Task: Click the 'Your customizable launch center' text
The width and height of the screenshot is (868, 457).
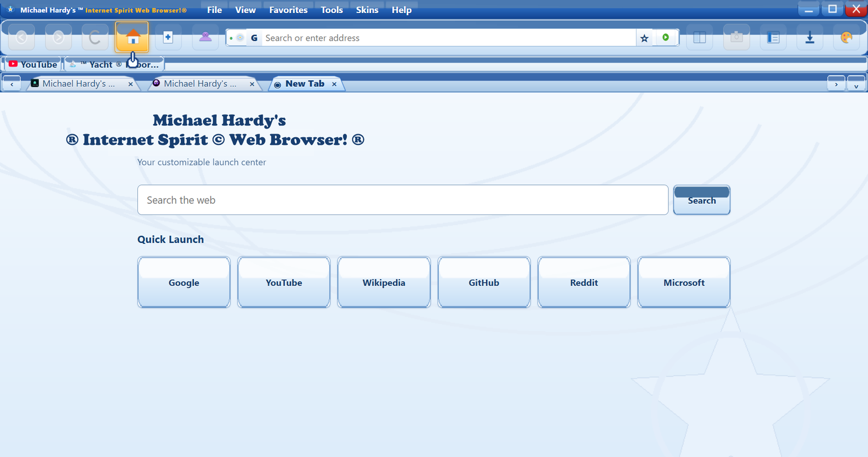Action: point(201,162)
